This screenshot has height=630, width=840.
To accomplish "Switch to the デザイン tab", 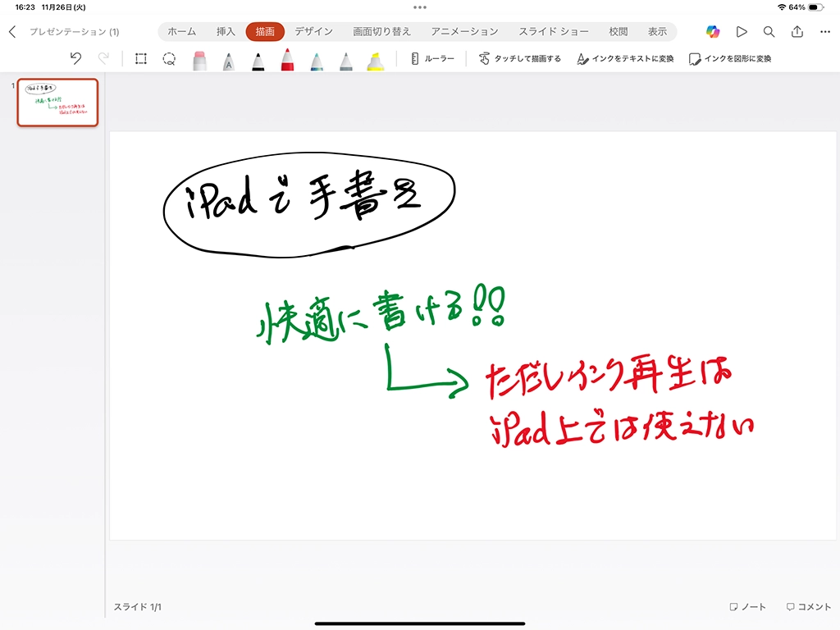I will (313, 32).
